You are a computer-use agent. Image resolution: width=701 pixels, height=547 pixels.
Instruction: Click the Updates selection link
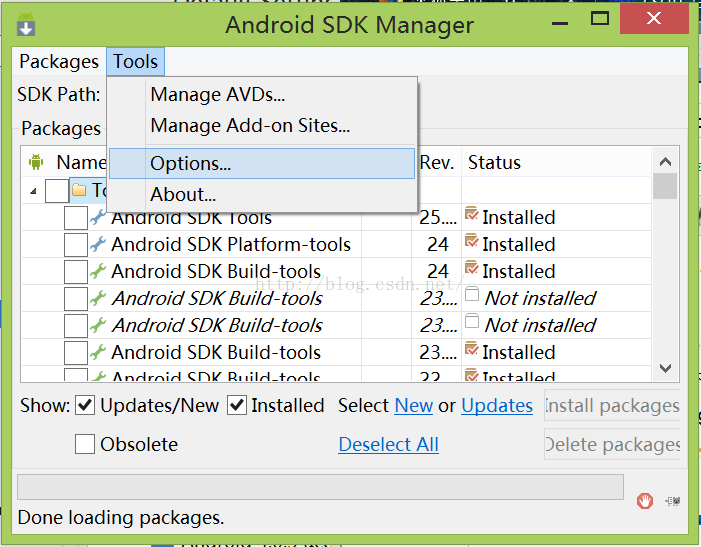pyautogui.click(x=497, y=406)
